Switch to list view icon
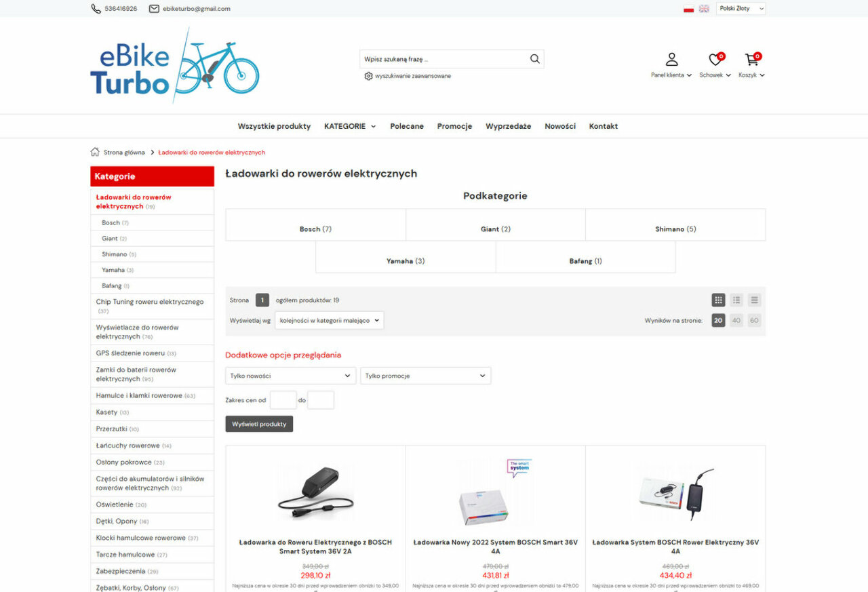The height and width of the screenshot is (592, 868). (736, 300)
